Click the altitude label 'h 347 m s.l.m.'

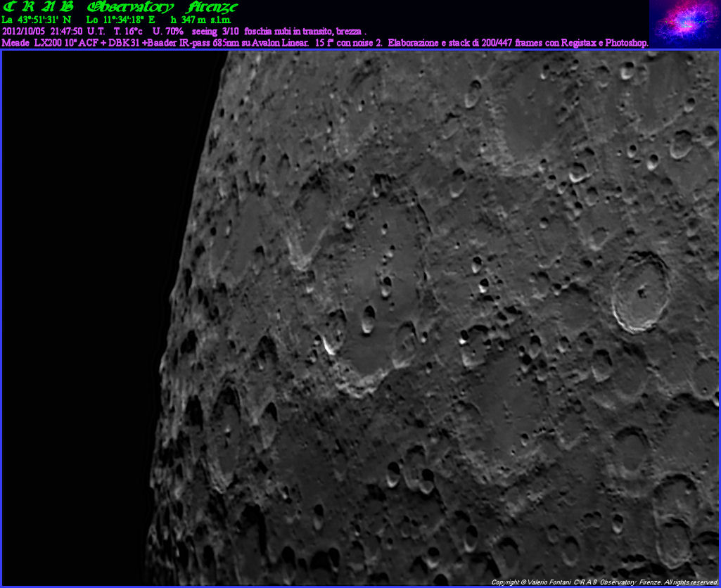200,20
